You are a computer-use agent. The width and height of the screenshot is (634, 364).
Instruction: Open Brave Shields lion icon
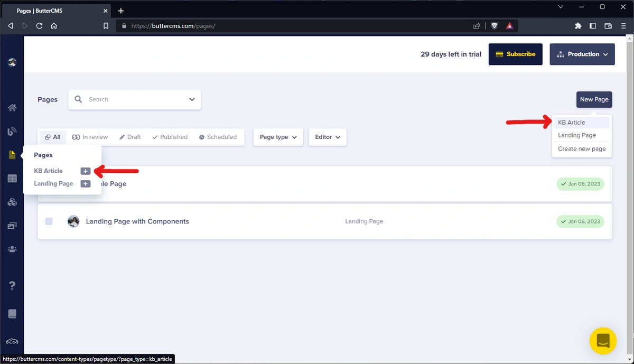495,25
